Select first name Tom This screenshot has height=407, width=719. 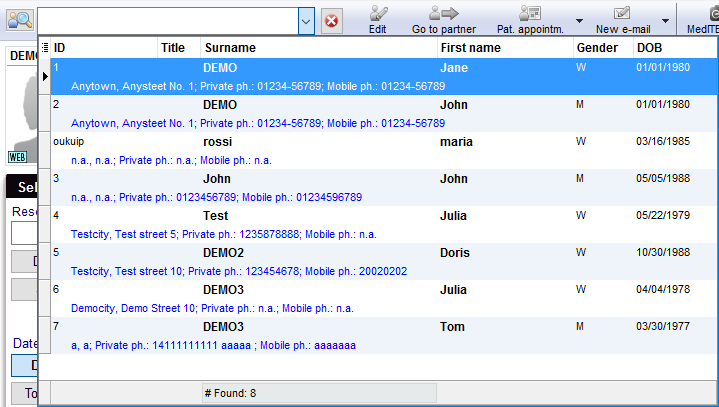452,327
